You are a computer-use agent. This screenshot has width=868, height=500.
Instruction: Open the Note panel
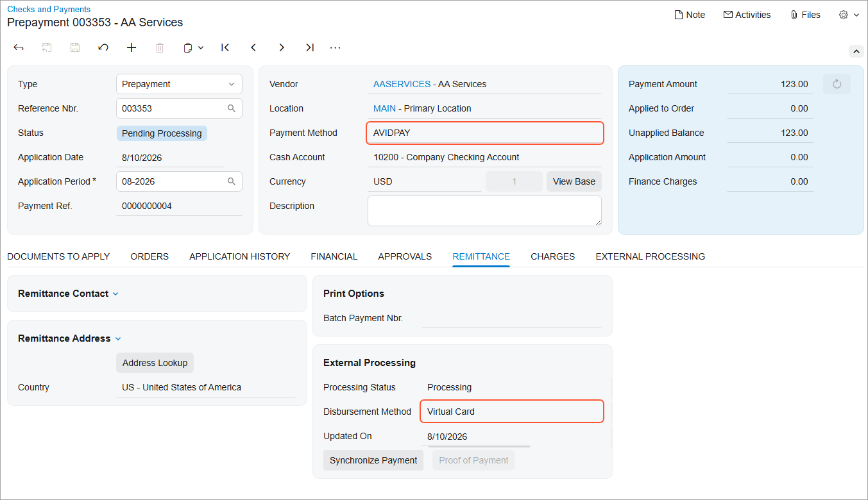690,15
